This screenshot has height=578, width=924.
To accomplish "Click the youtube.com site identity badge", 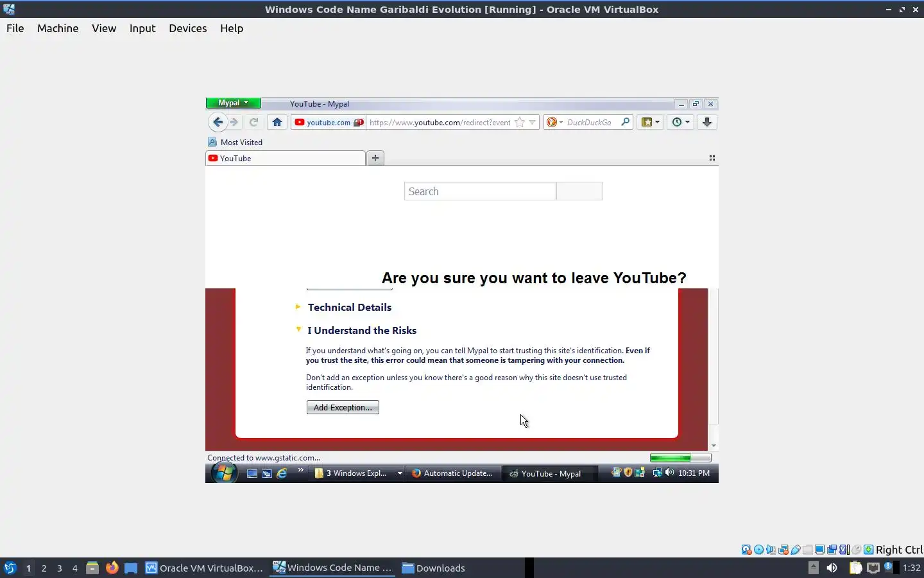I will tap(329, 122).
